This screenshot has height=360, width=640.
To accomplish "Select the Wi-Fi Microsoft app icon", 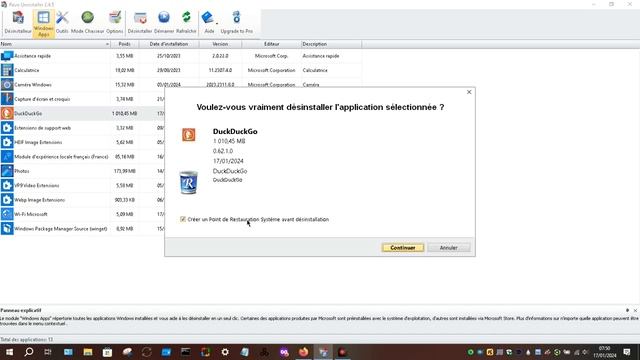I will pos(7,214).
